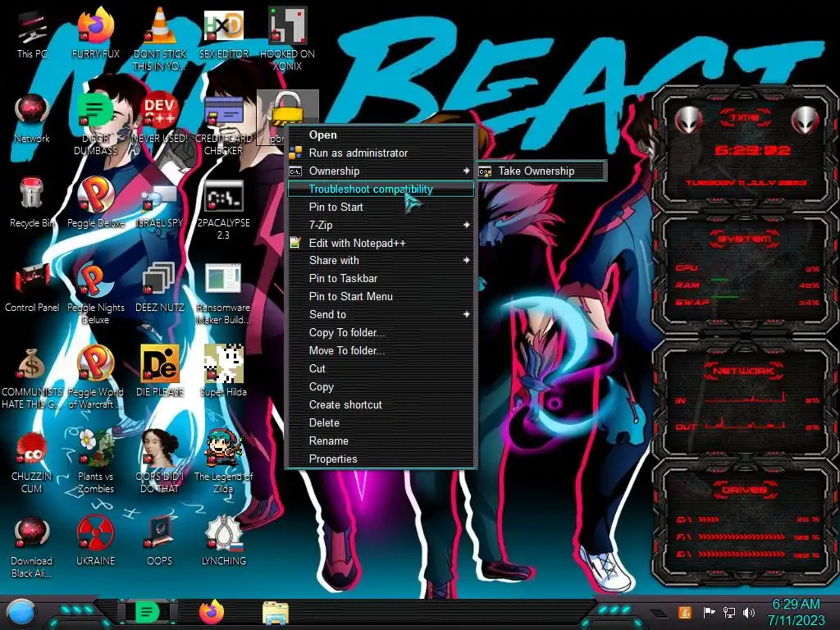The height and width of the screenshot is (630, 840).
Task: Select the OOPS desktop shortcut
Action: click(x=160, y=541)
